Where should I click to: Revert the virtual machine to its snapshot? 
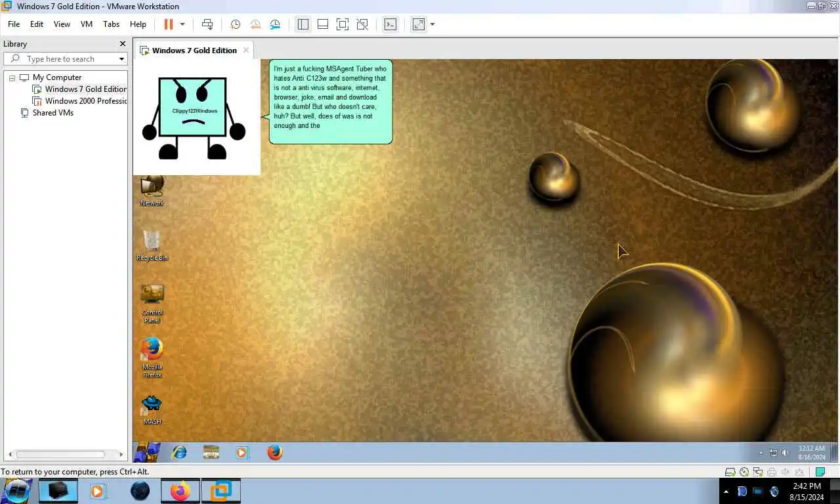click(255, 24)
